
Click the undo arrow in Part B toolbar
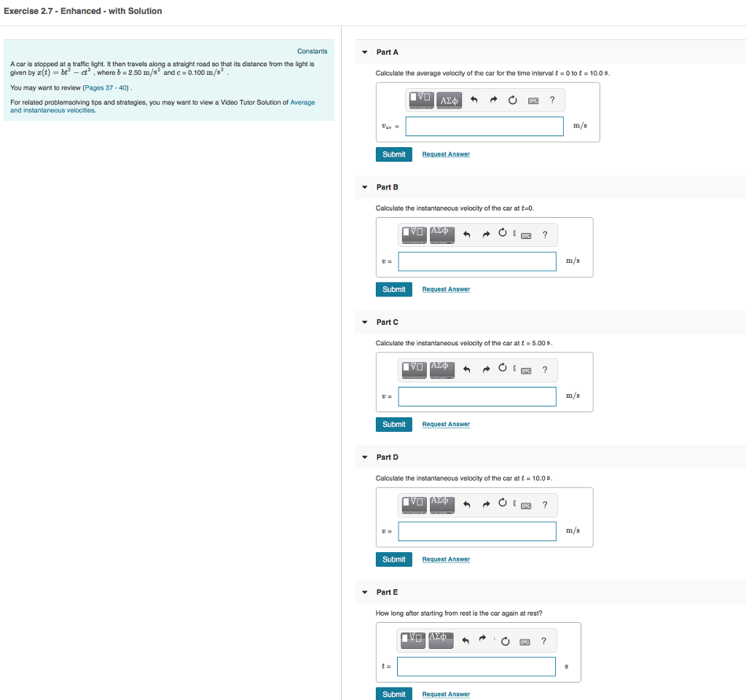[466, 235]
